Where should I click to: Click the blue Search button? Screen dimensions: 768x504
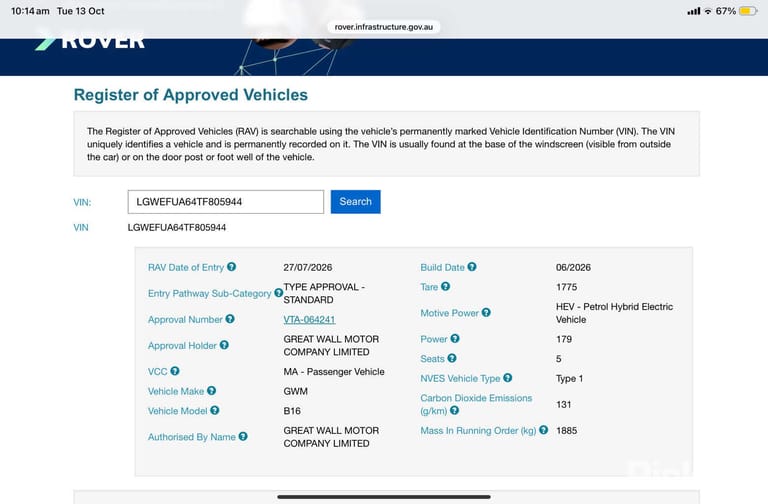[356, 202]
